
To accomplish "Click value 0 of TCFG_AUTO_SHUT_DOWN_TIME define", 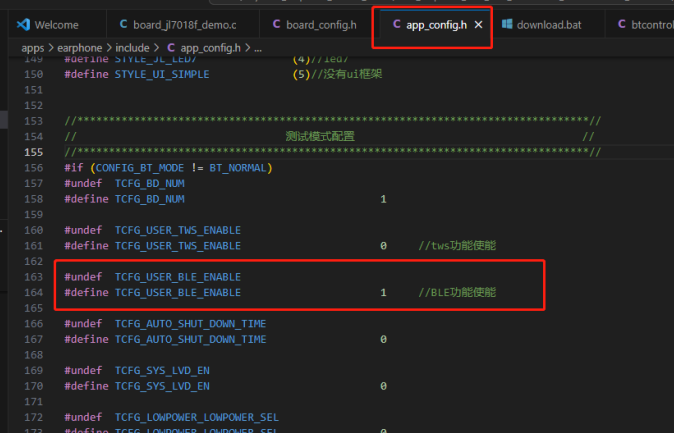I will (383, 339).
